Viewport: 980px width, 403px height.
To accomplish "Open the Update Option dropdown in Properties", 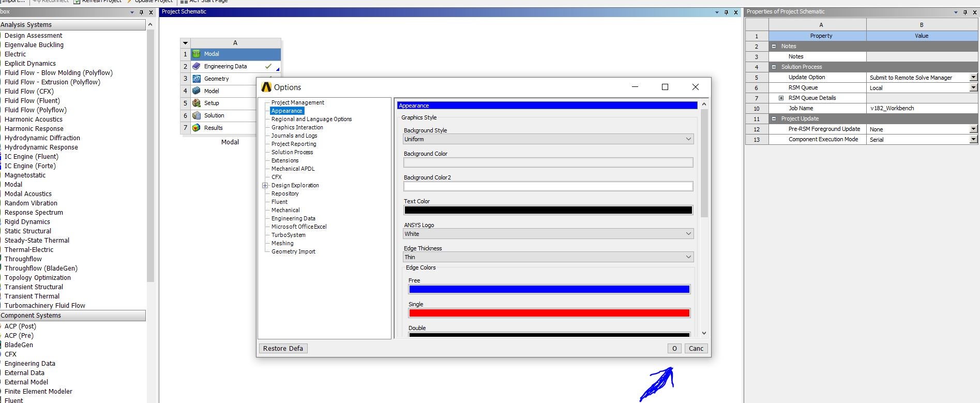I will click(973, 77).
